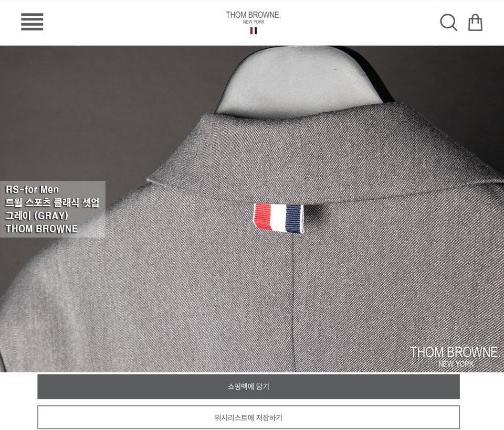504x430 pixels.
Task: Click NEW YORK text under header logo
Action: [254, 22]
